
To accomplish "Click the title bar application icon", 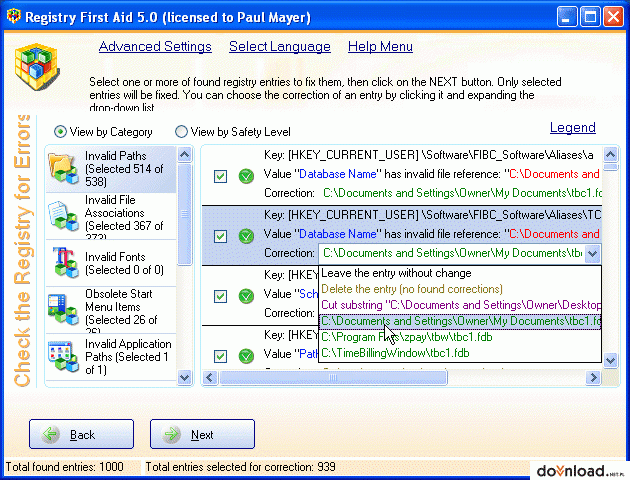I will pyautogui.click(x=14, y=16).
